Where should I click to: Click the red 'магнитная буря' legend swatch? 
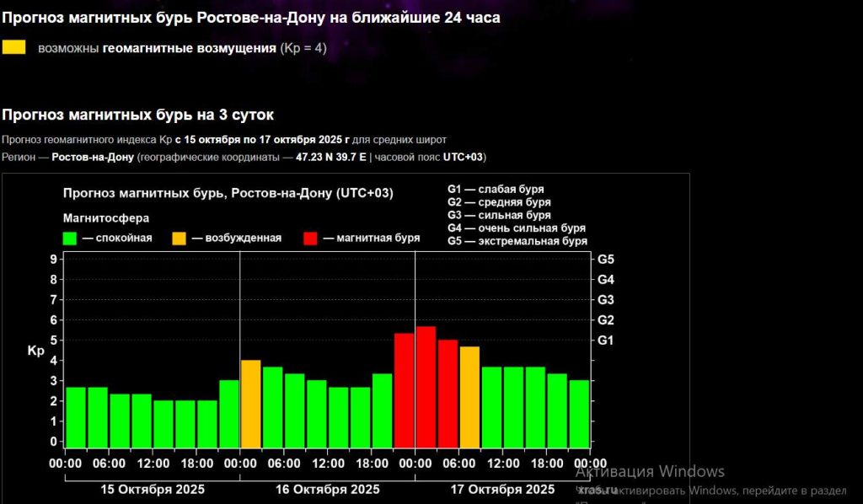click(311, 239)
